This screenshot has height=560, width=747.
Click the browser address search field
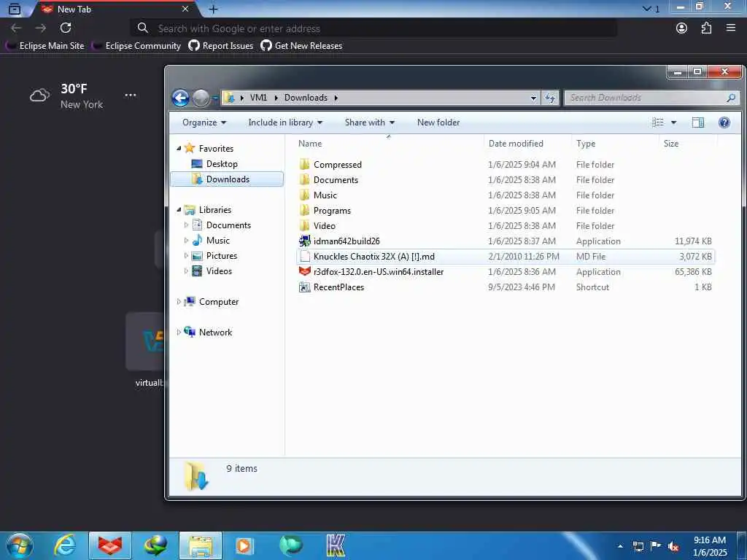coord(374,28)
